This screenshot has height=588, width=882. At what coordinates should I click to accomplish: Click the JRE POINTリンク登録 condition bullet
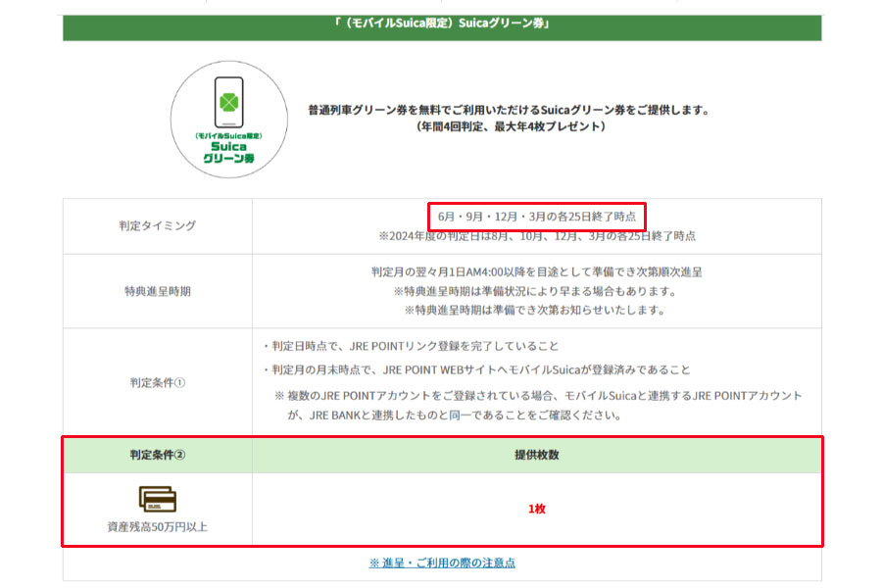(412, 346)
